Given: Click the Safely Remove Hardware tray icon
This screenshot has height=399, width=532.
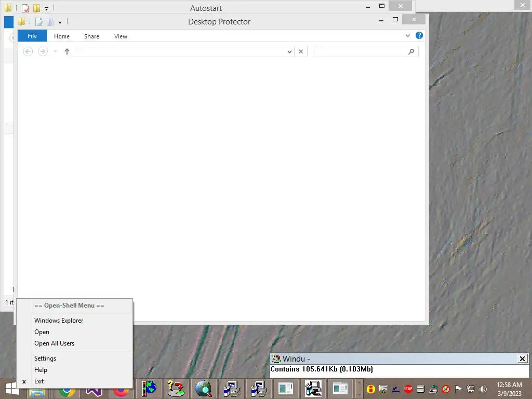Looking at the screenshot, I should click(433, 389).
